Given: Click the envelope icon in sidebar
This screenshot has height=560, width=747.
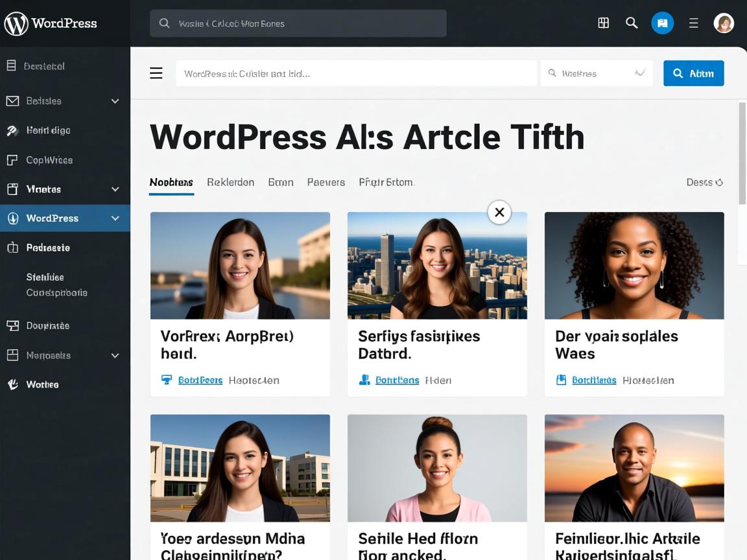Looking at the screenshot, I should (12, 101).
